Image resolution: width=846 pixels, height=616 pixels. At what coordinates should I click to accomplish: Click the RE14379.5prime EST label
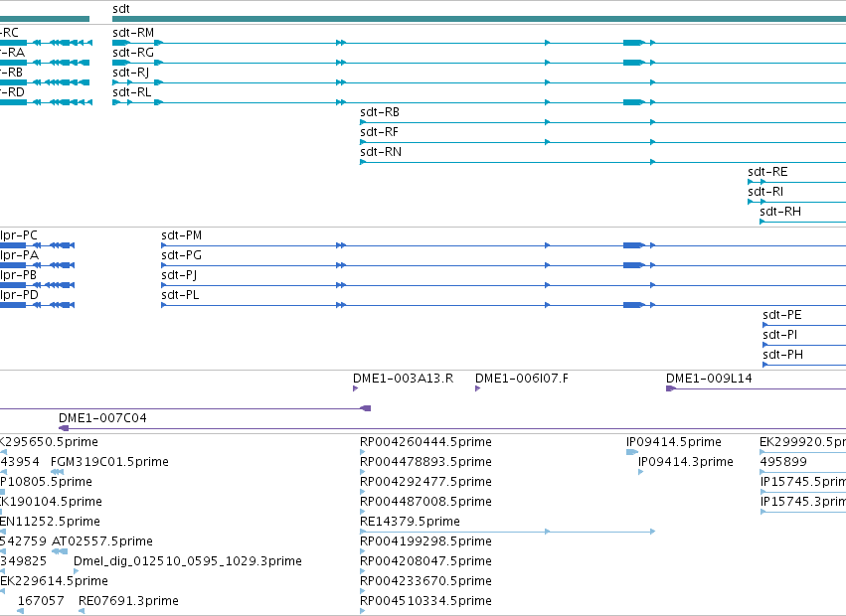click(410, 522)
